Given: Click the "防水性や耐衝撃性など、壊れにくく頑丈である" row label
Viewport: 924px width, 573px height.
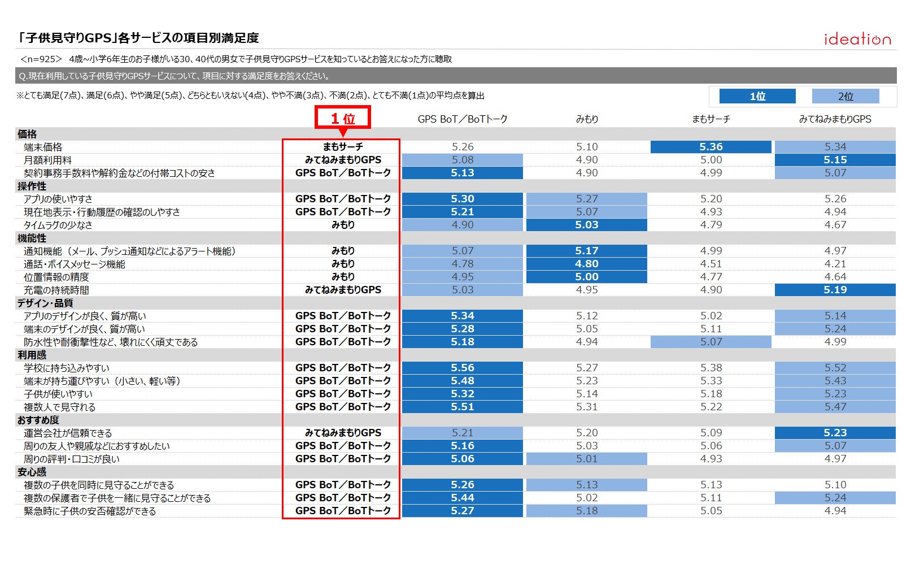Looking at the screenshot, I should pos(111,342).
